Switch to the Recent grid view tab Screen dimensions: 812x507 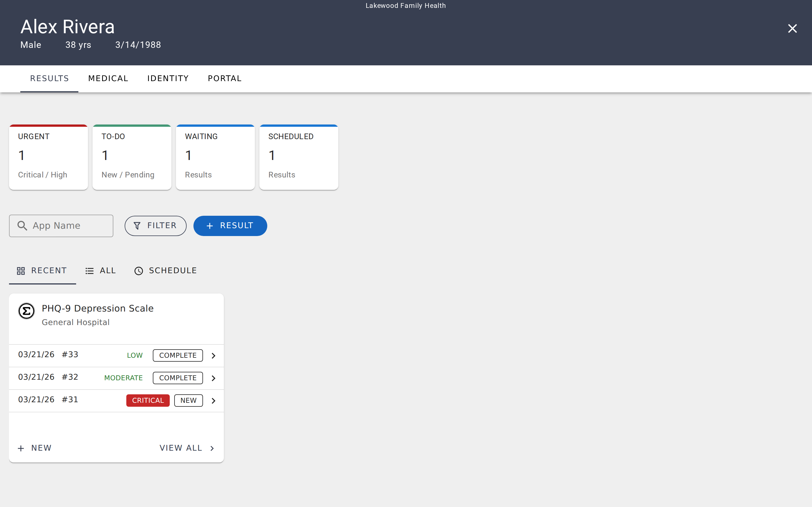[x=42, y=271]
